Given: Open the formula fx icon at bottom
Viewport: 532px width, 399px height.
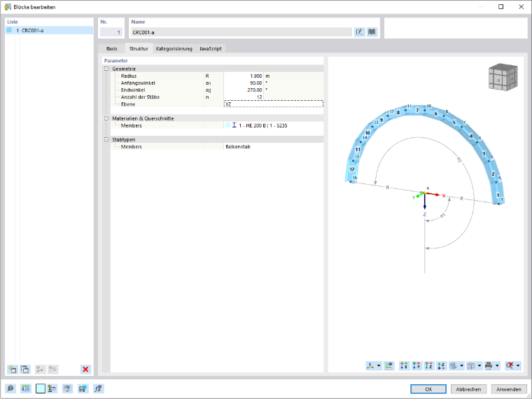Looking at the screenshot, I should point(99,388).
